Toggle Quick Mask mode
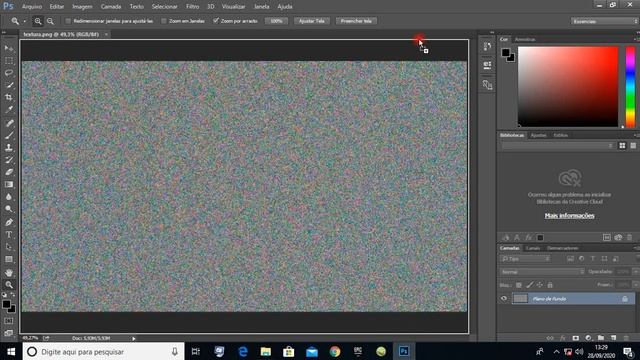The height and width of the screenshot is (360, 640). (x=9, y=321)
